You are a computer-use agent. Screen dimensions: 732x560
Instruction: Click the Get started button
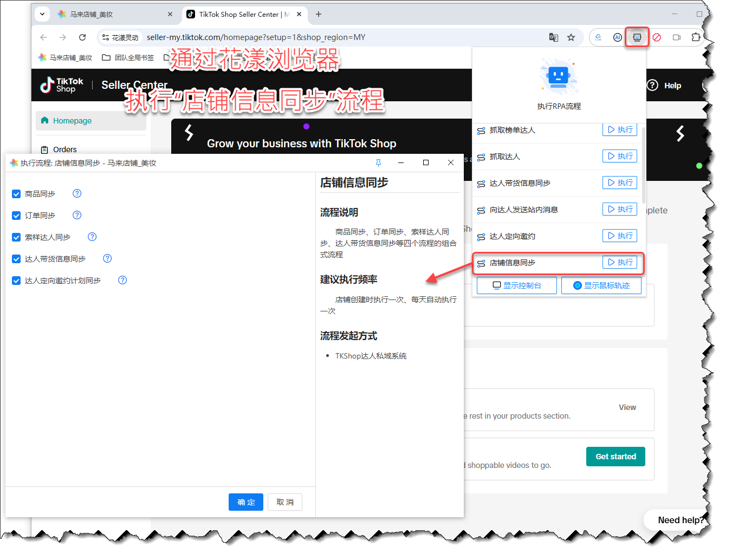point(616,457)
